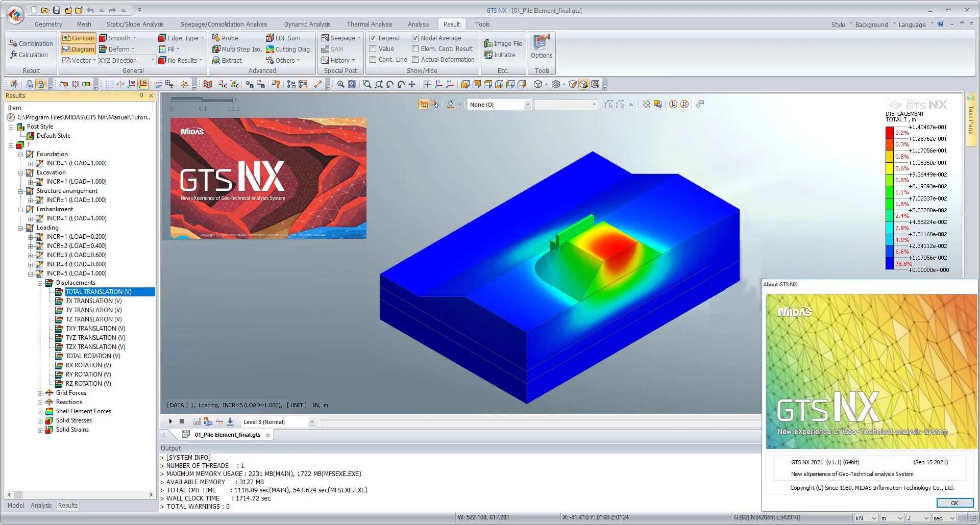Uncheck Nodal Average checkbox
980x525 pixels.
pyautogui.click(x=415, y=38)
